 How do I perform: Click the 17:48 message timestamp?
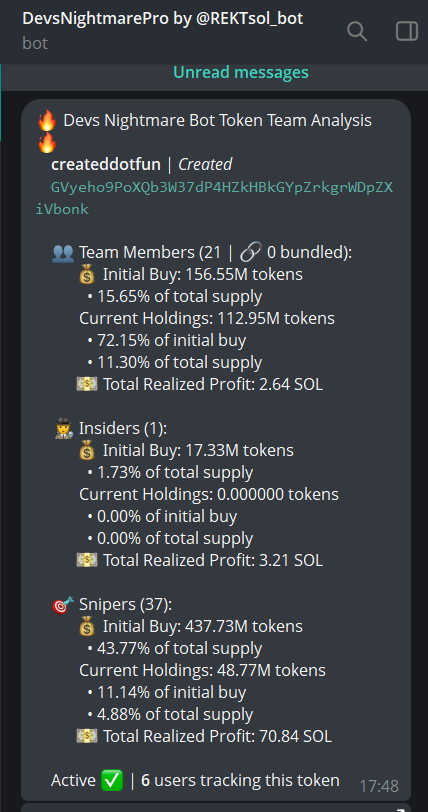coord(379,786)
